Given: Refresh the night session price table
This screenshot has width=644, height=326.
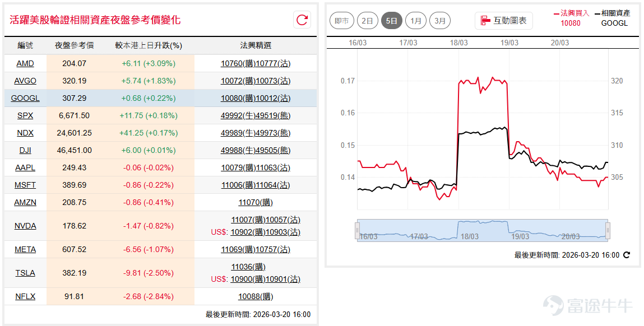Looking at the screenshot, I should [x=302, y=20].
